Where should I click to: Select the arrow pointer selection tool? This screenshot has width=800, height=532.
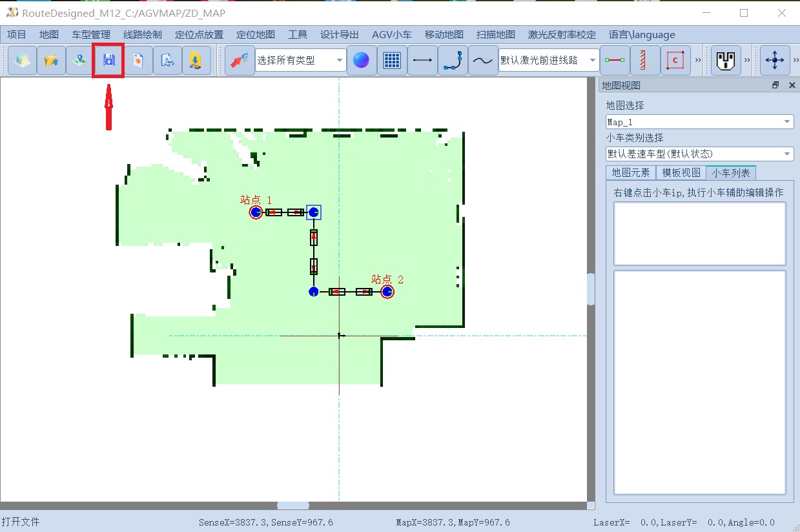[x=240, y=61]
